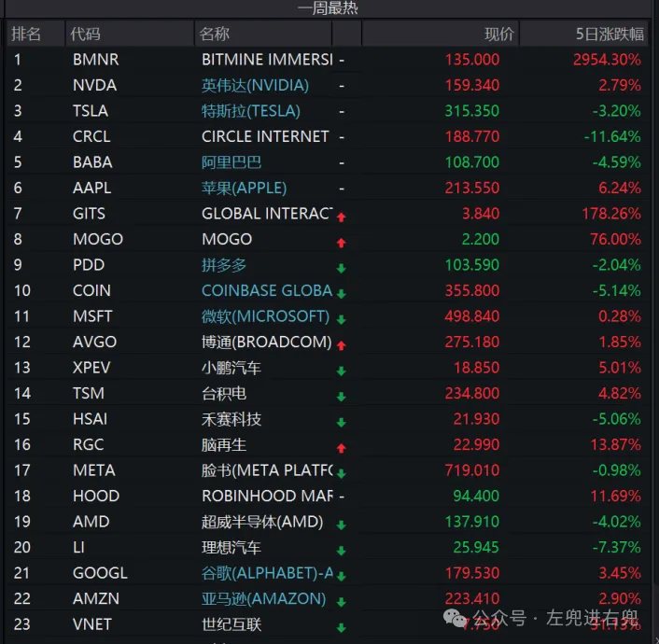Click the red up arrow in GITS row
The image size is (659, 644).
342,217
